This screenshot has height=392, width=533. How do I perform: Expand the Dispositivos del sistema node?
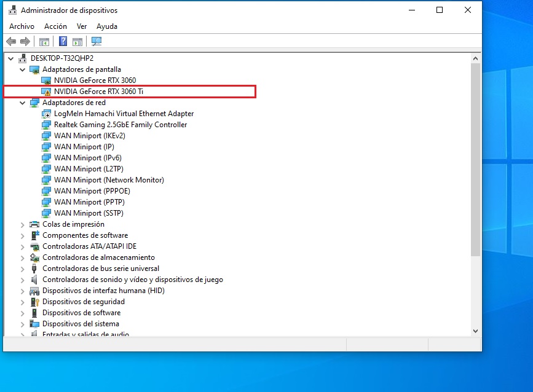[22, 324]
